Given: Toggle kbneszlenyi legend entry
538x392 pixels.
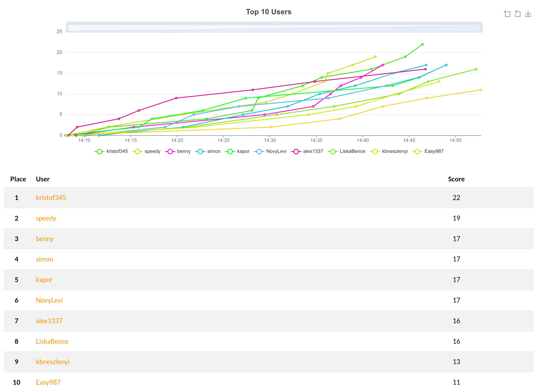Looking at the screenshot, I should 389,151.
